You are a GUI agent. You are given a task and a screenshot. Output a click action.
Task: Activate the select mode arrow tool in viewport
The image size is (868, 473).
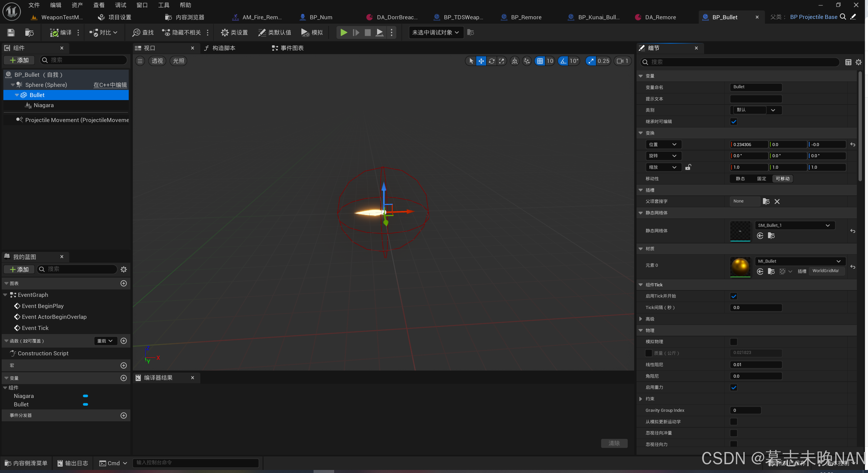point(471,61)
